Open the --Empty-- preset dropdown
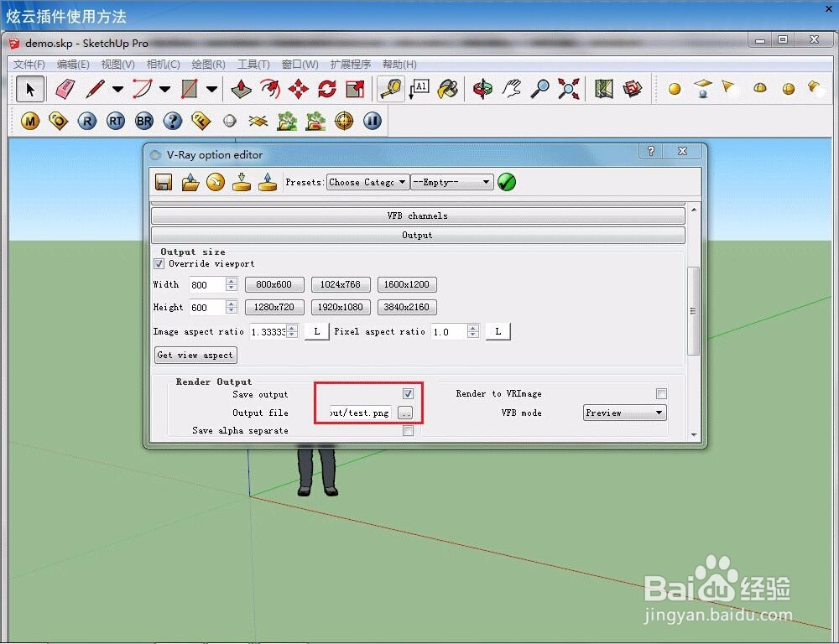The height and width of the screenshot is (644, 839). click(x=452, y=183)
